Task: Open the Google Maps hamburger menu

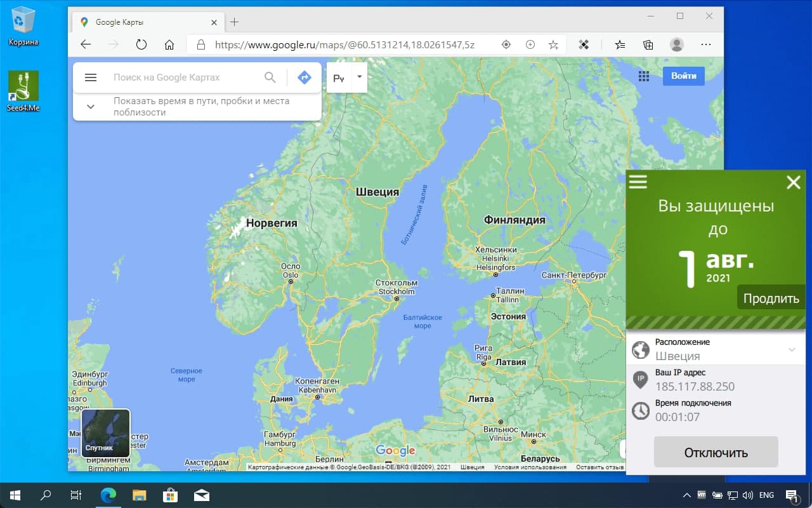Action: pyautogui.click(x=91, y=77)
